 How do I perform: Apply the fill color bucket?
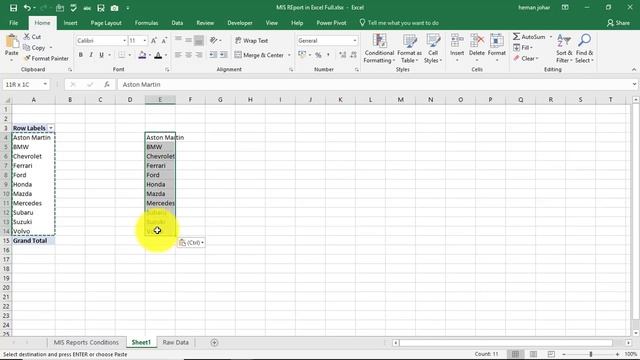[x=142, y=55]
